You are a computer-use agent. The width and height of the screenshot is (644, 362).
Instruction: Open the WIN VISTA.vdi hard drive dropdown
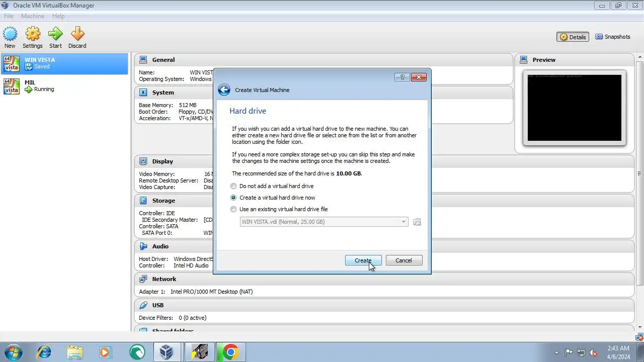(324, 222)
